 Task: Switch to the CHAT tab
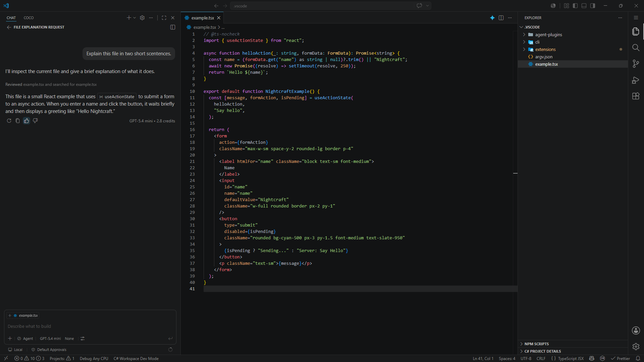coord(11,18)
